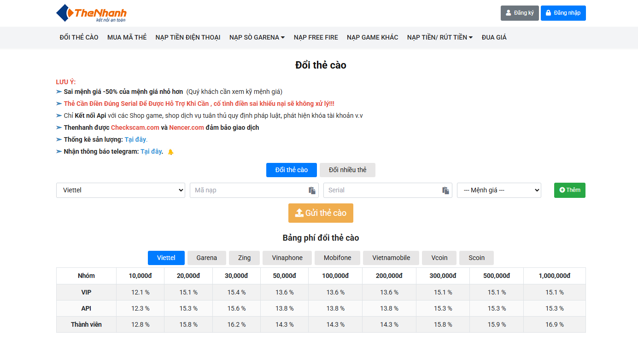
Task: Switch to Đổi nhiều thẻ tab
Action: [x=348, y=170]
